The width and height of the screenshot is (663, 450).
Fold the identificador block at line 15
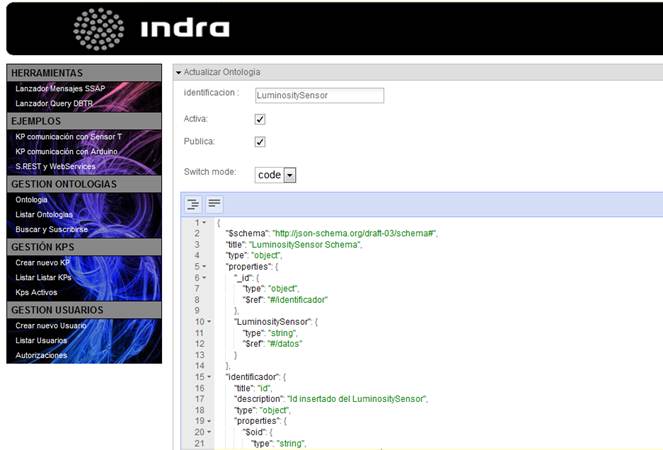204,376
